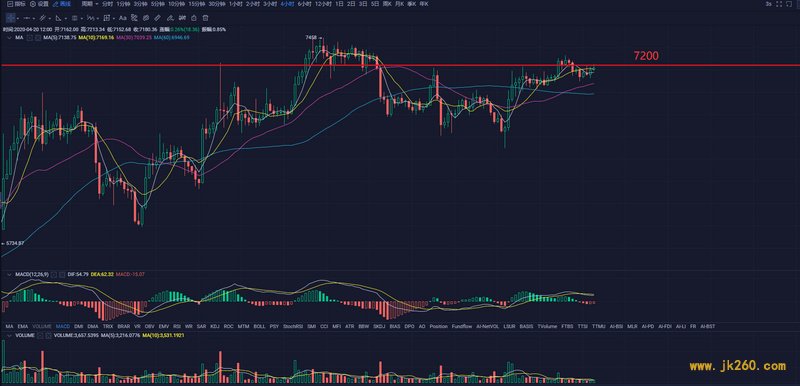Switch to the 1小时 timeframe
The image size is (800, 386).
tap(235, 4)
